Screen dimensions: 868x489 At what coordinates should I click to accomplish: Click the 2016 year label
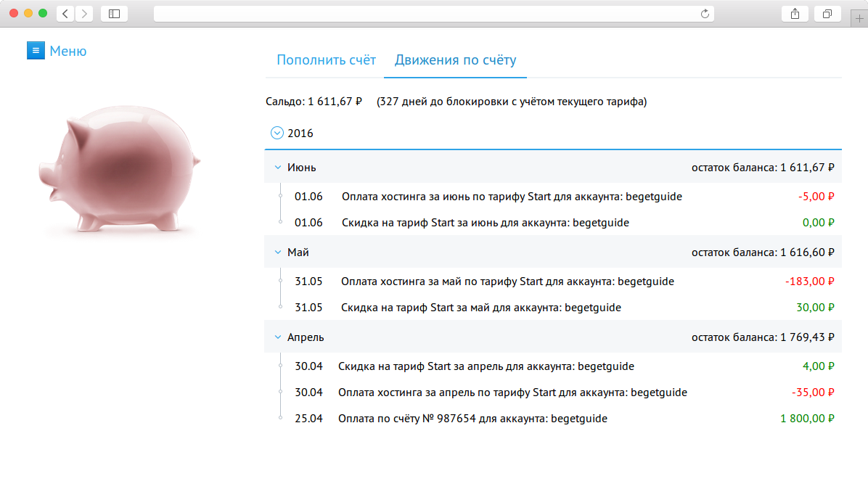300,133
